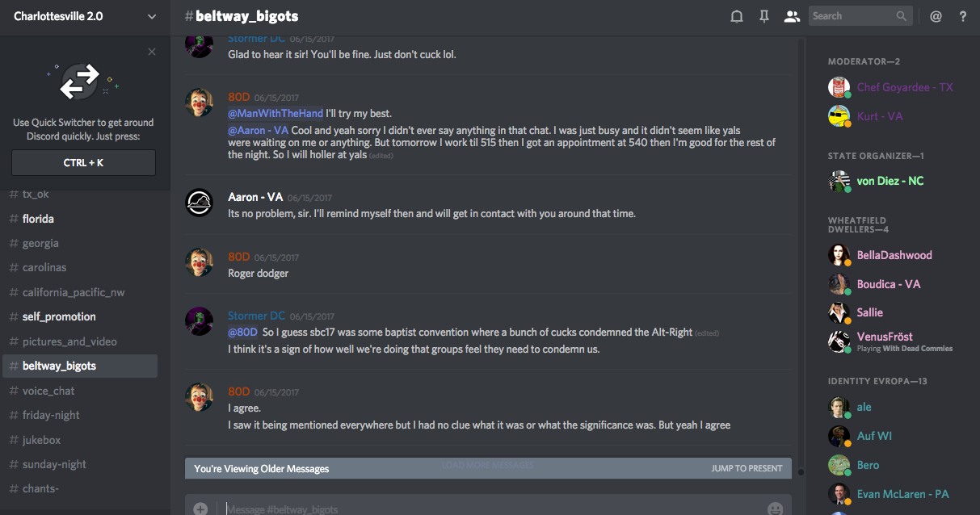Close the Quick Switcher tip

[x=152, y=52]
